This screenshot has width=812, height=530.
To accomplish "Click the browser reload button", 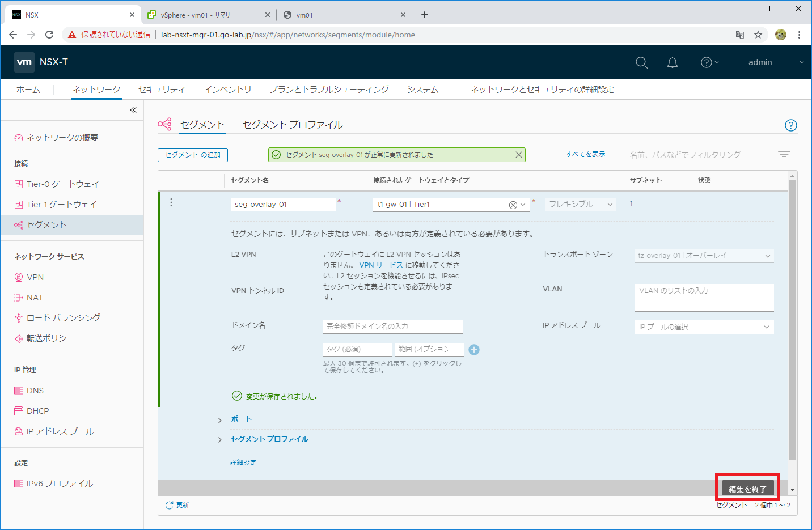I will pyautogui.click(x=49, y=35).
